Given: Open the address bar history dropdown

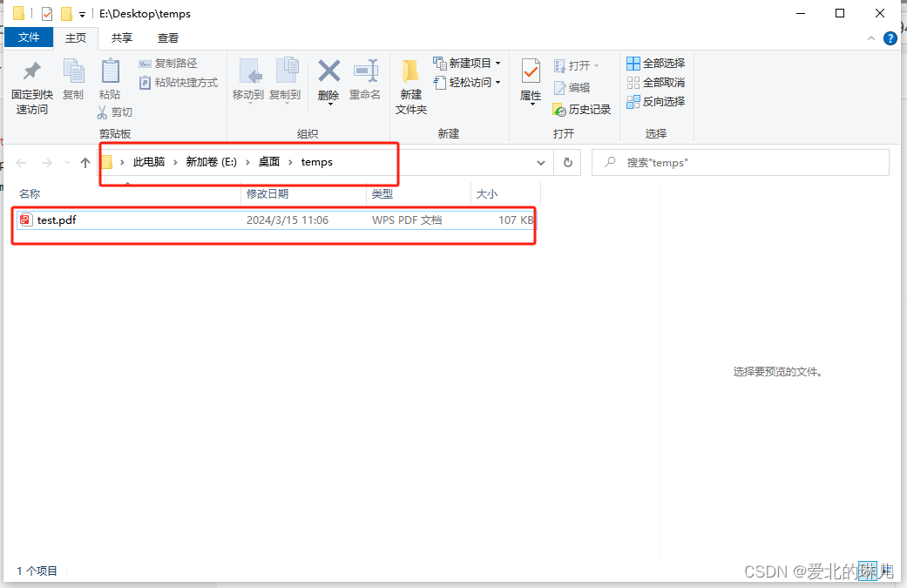Looking at the screenshot, I should click(541, 162).
